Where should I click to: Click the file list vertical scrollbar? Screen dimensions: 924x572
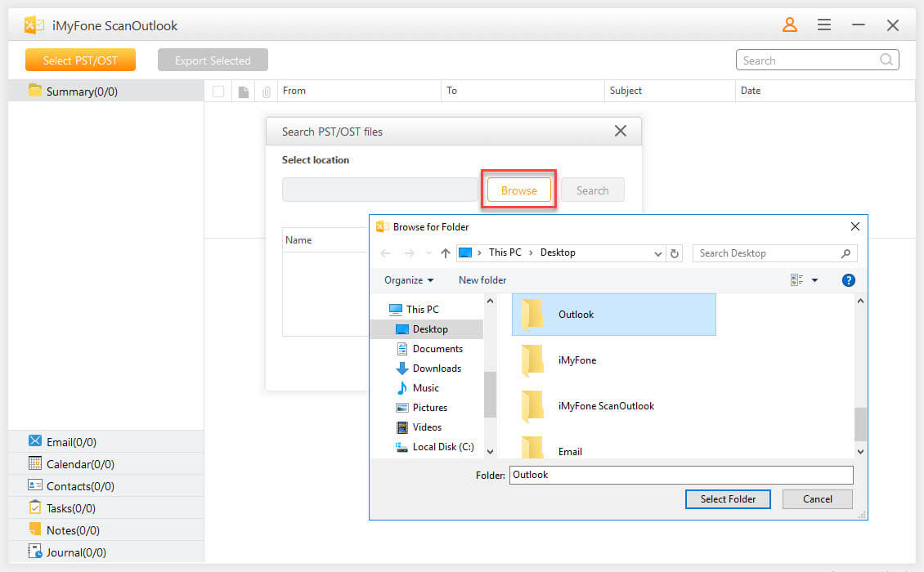pos(860,424)
